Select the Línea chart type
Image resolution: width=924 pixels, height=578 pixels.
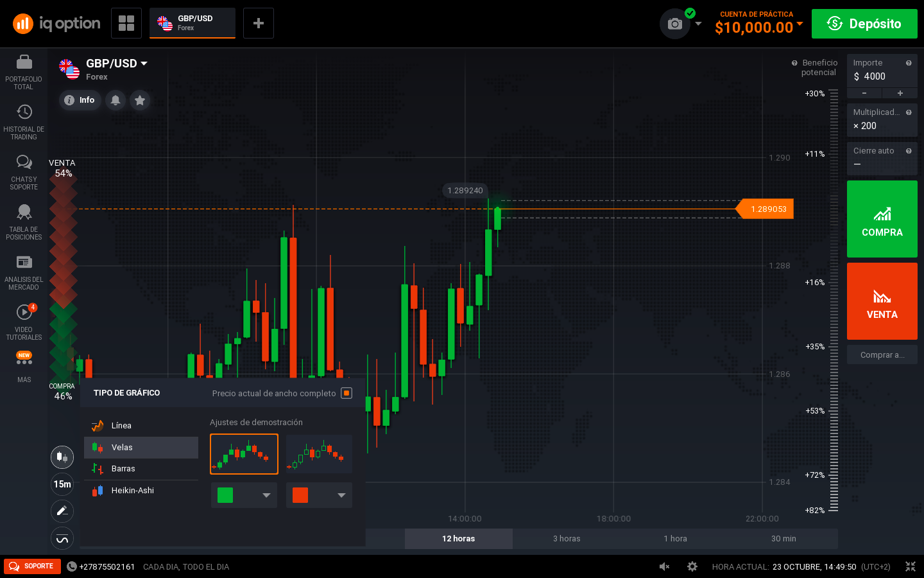click(141, 426)
